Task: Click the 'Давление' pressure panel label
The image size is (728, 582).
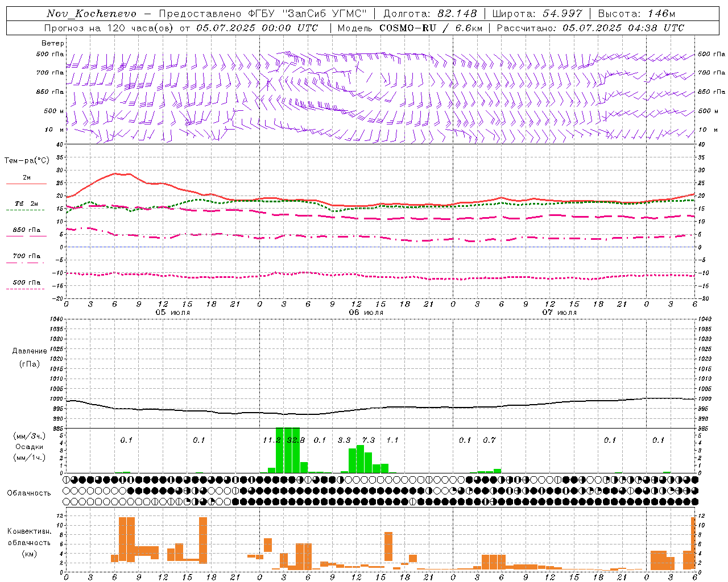Action: pos(30,351)
